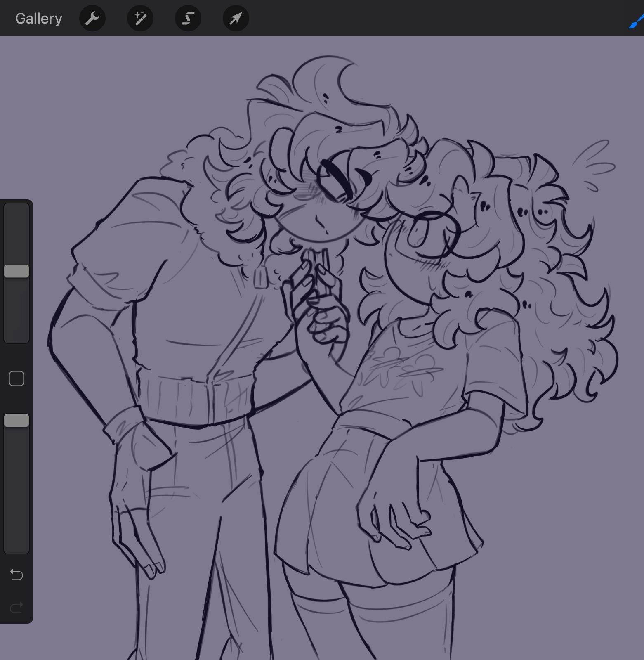Viewport: 644px width, 660px height.
Task: Tap the Undo arrow in the sidebar
Action: 17,574
